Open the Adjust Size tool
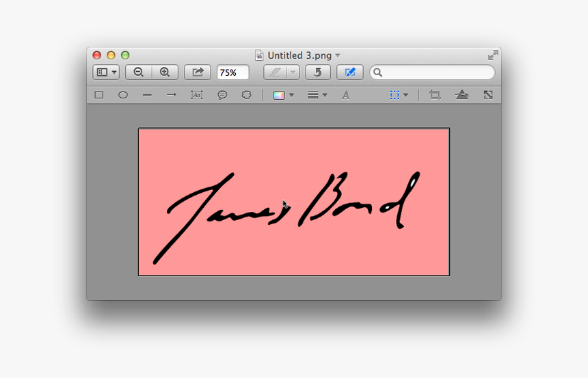Image resolution: width=588 pixels, height=378 pixels. tap(488, 95)
